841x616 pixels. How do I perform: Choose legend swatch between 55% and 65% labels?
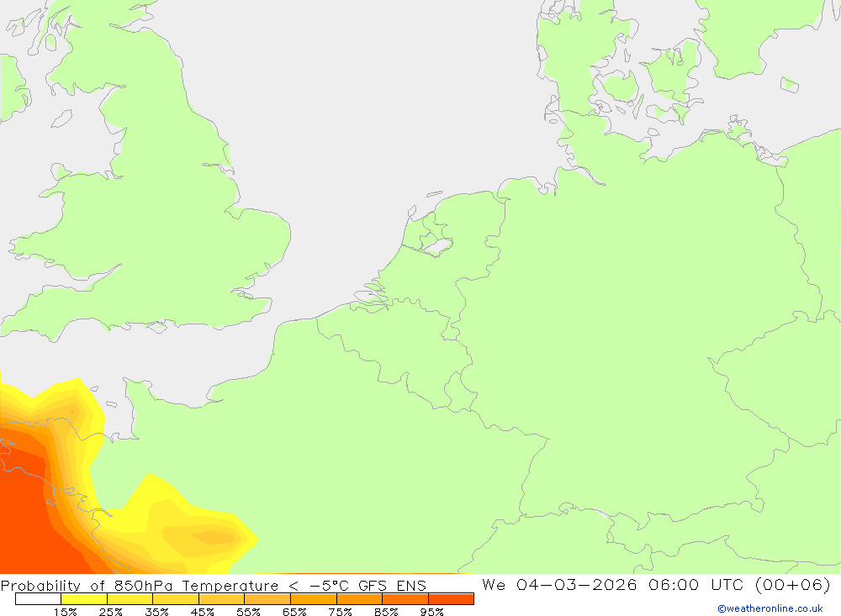(267, 599)
